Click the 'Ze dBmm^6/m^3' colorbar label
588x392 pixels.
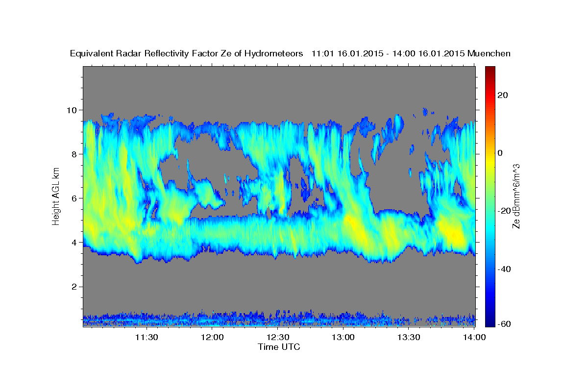pos(516,196)
